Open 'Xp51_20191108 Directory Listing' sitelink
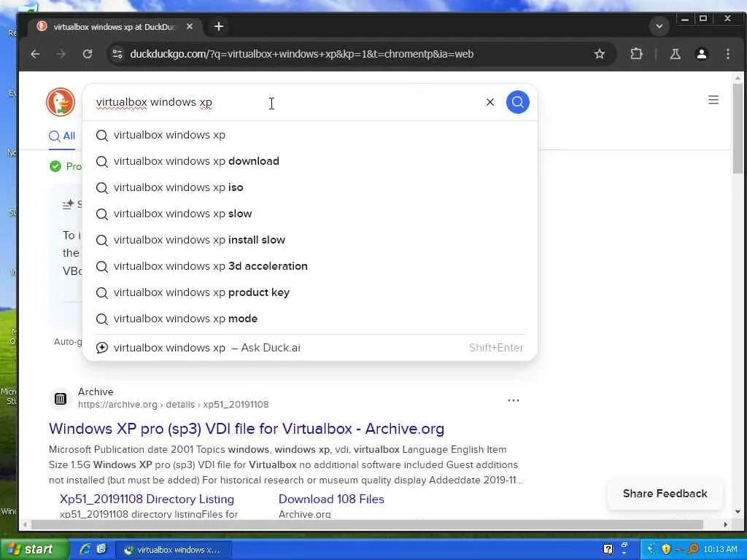Viewport: 747px width, 560px height. pos(147,499)
